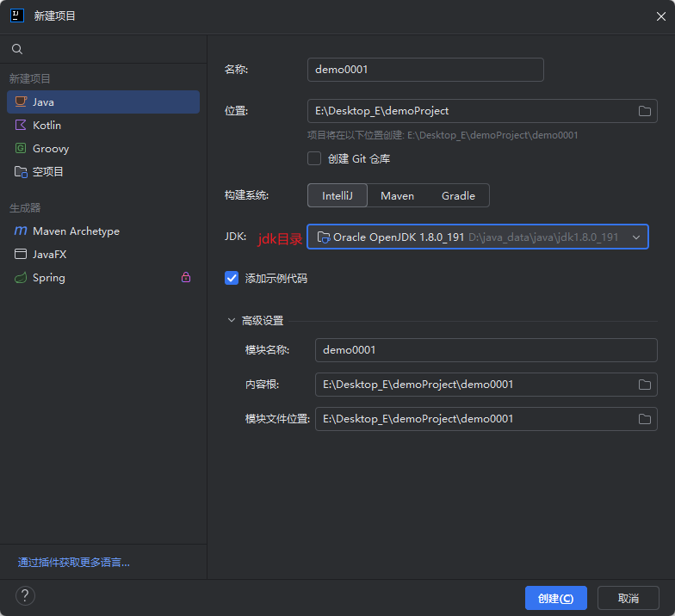Viewport: 675px width, 616px height.
Task: Click the JDK folder icon in the dropdown
Action: point(324,237)
